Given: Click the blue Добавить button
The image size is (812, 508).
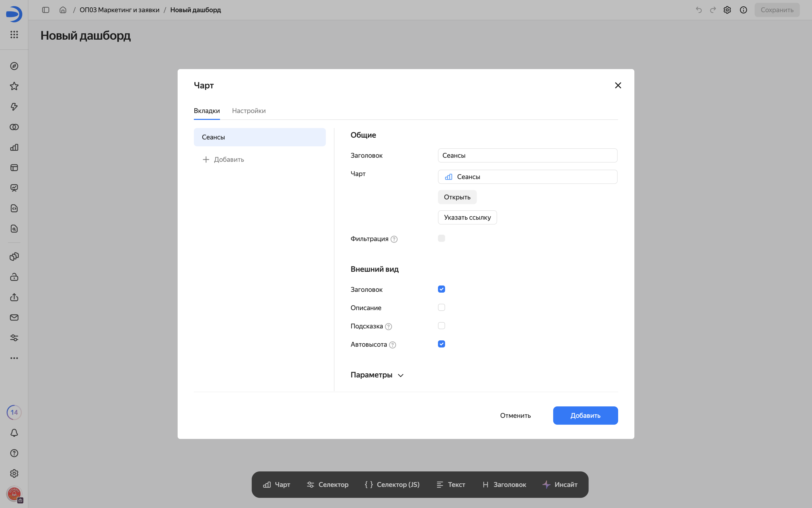Looking at the screenshot, I should 585,416.
